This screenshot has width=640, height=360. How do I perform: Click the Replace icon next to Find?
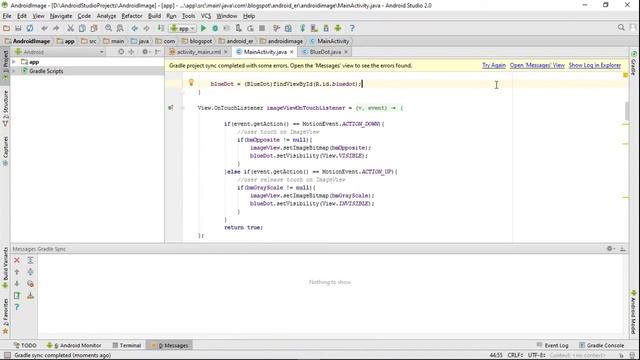click(x=120, y=28)
